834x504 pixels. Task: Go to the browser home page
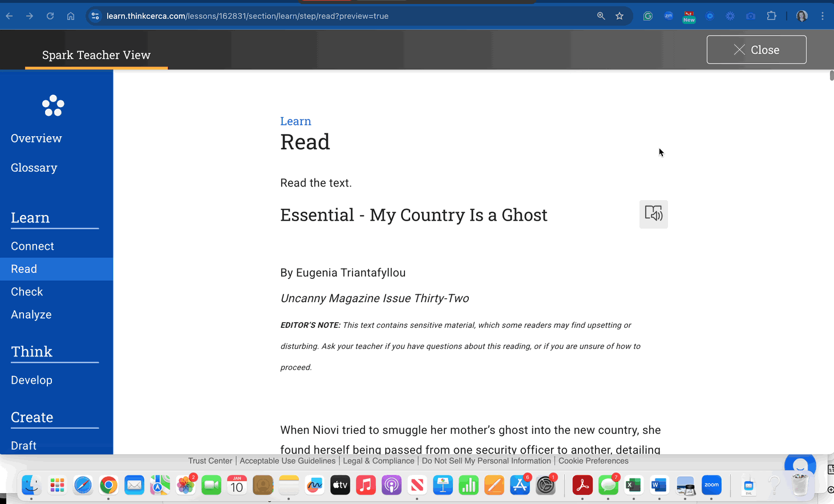(71, 16)
